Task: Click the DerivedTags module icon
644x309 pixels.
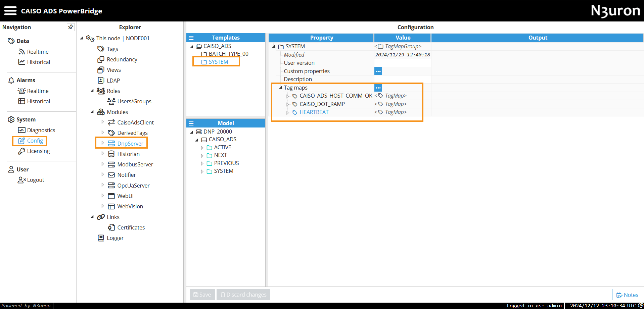Action: 111,133
